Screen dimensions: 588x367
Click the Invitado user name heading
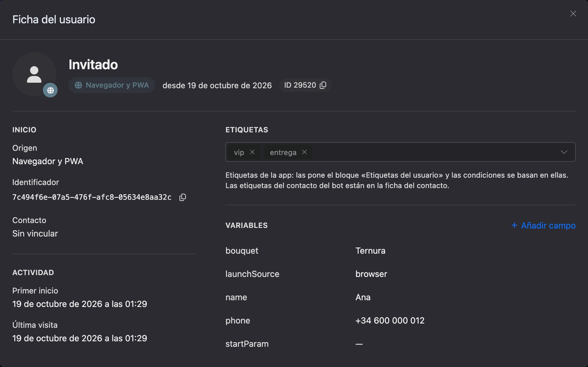[93, 65]
